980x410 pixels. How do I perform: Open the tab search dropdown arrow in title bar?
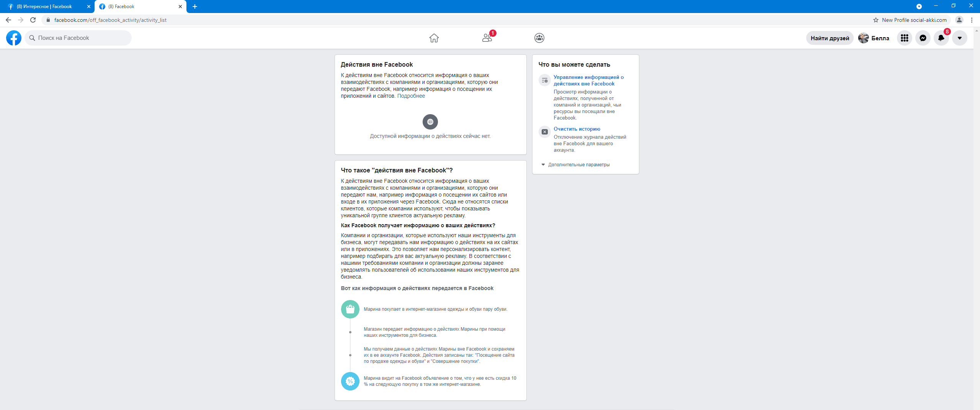(x=919, y=7)
